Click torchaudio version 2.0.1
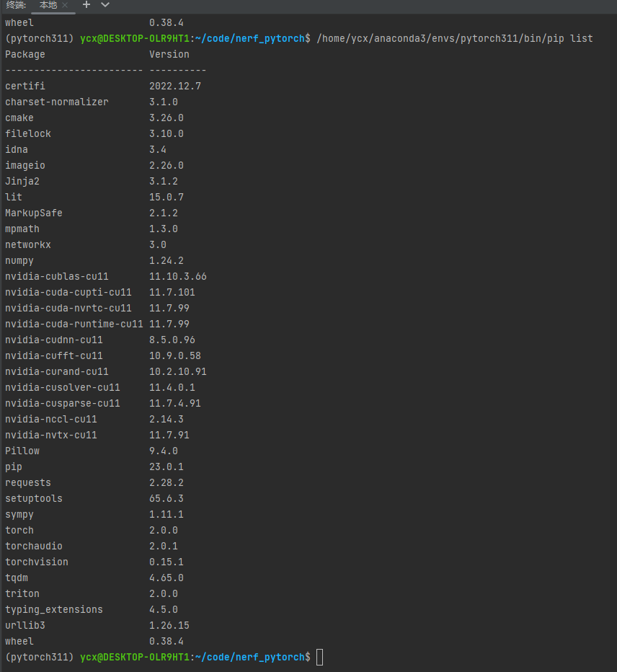 (163, 546)
